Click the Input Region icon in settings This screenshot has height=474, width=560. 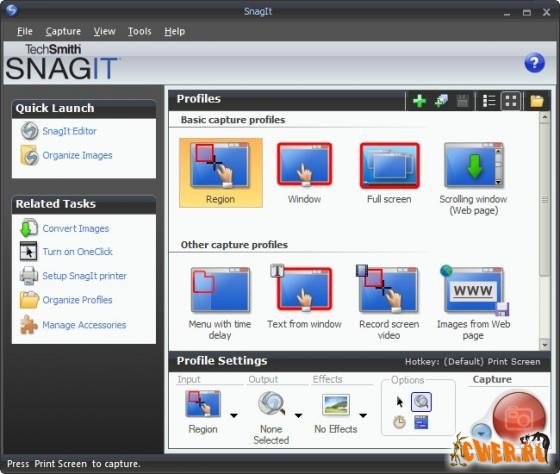click(203, 404)
